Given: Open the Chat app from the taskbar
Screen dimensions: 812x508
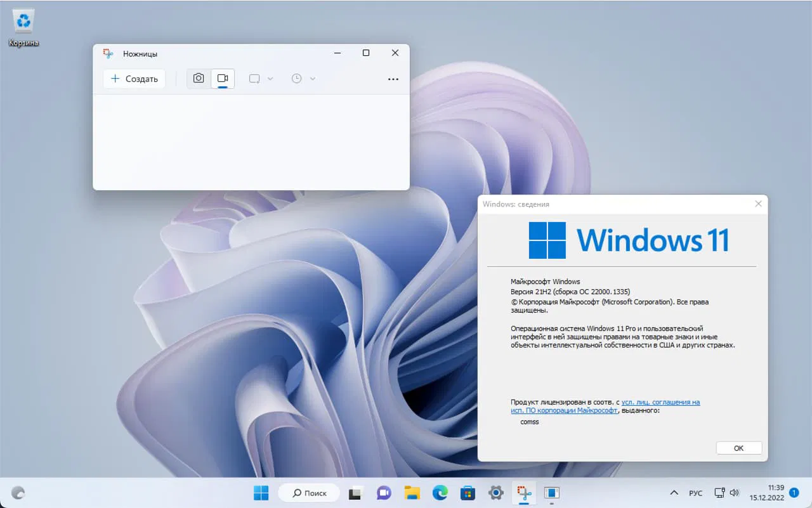Looking at the screenshot, I should click(384, 493).
